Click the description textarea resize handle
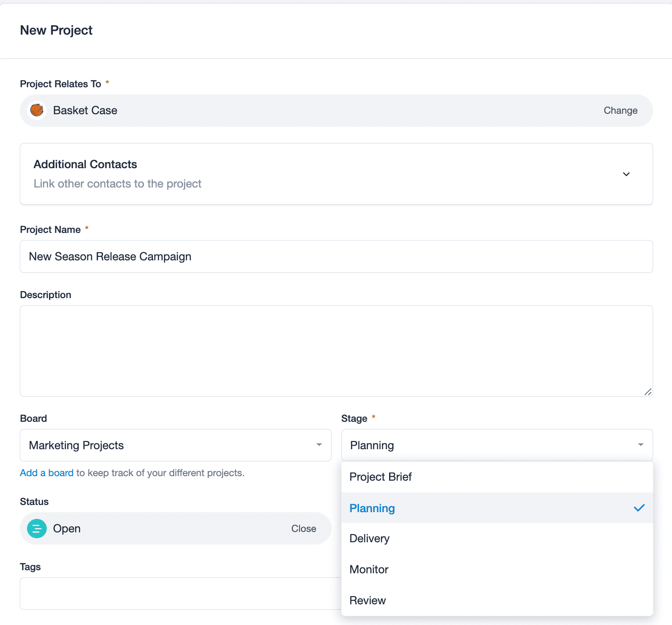The height and width of the screenshot is (625, 672). 648,392
